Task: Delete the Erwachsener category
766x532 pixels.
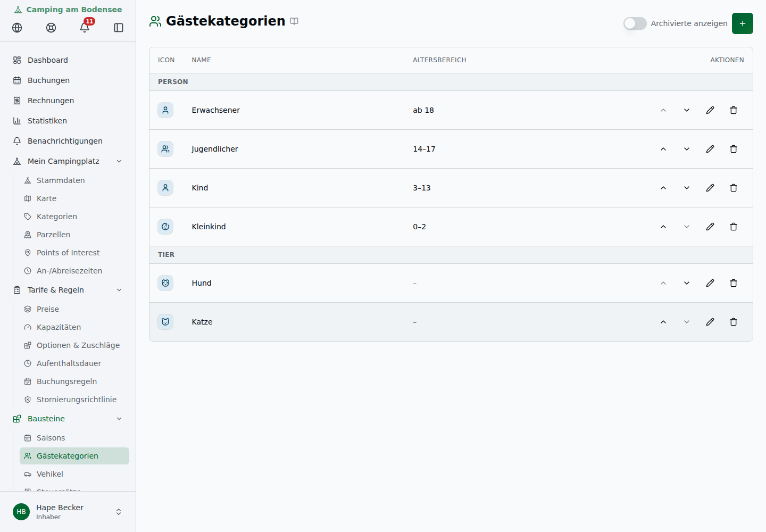Action: coord(734,110)
